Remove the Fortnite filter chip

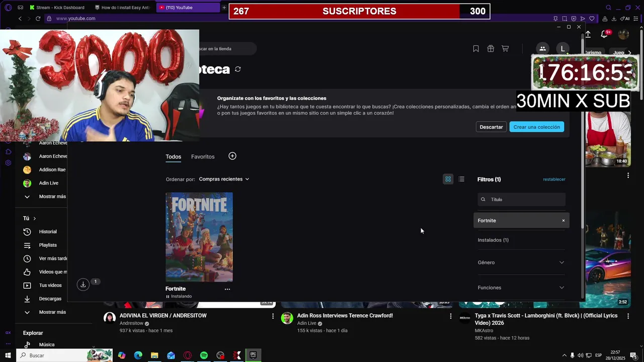tap(563, 221)
